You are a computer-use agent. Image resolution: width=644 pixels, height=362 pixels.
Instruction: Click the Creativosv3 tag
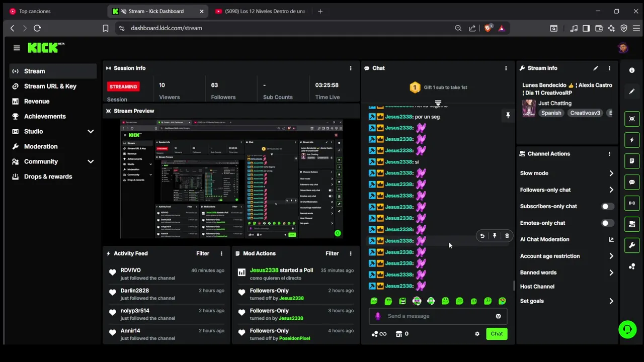[x=585, y=113]
